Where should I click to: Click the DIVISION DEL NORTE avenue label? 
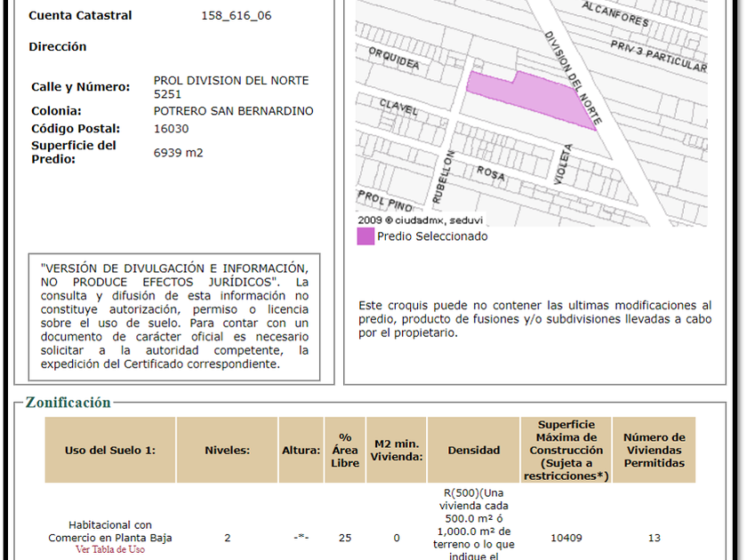(573, 77)
